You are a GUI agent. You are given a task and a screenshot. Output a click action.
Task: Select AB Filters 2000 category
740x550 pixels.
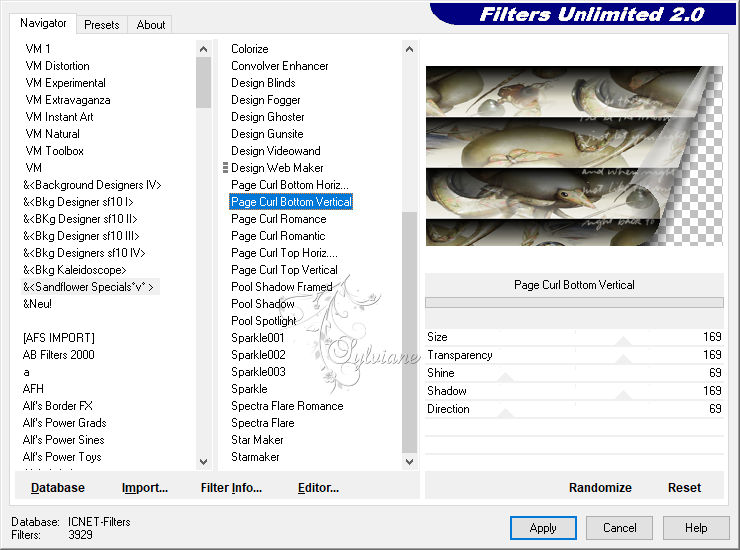[x=59, y=355]
